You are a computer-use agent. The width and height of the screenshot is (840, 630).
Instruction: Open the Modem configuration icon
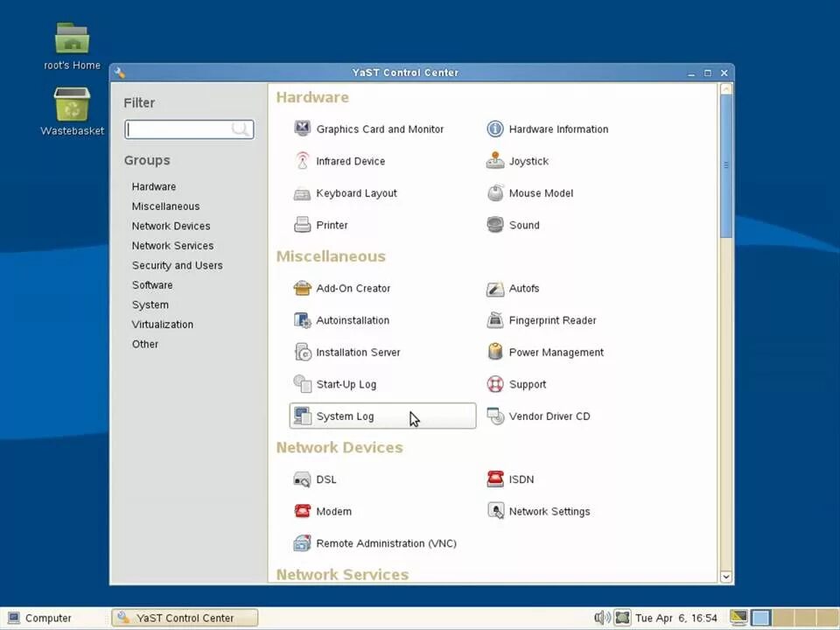302,511
